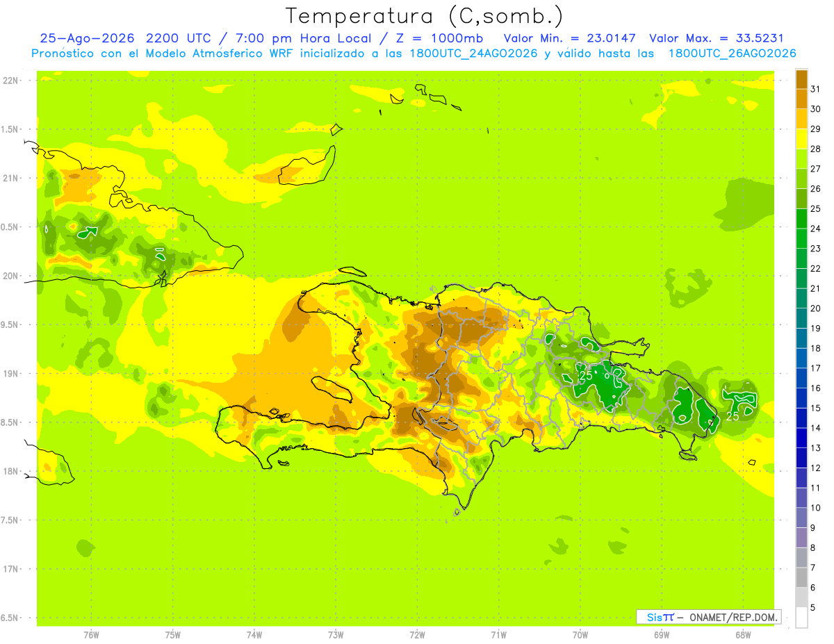
Task: Click the '21N' latitude axis label
Action: [x=11, y=179]
